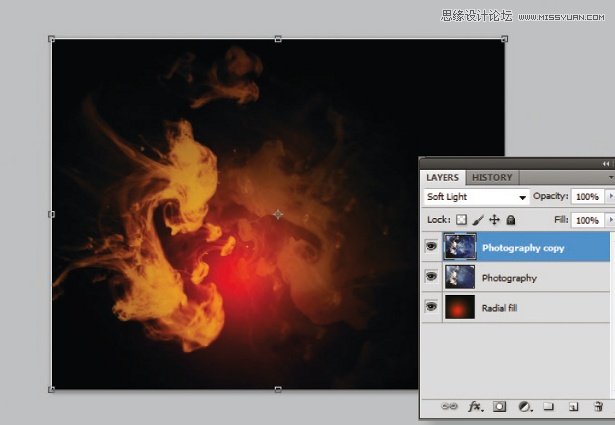Toggle the lock position icon

pos(494,220)
